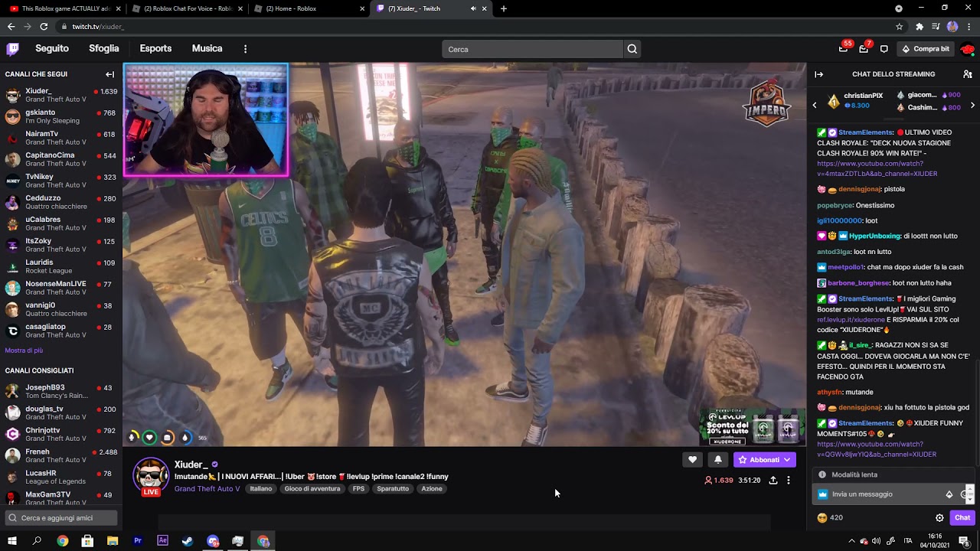Reload the page
The image size is (980, 551).
44,26
